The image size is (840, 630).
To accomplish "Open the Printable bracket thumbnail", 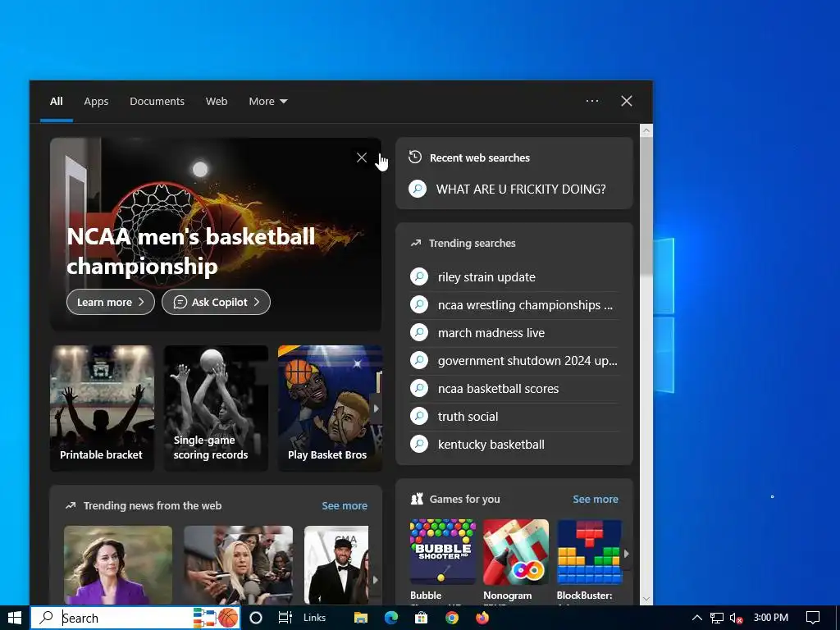I will click(x=102, y=409).
